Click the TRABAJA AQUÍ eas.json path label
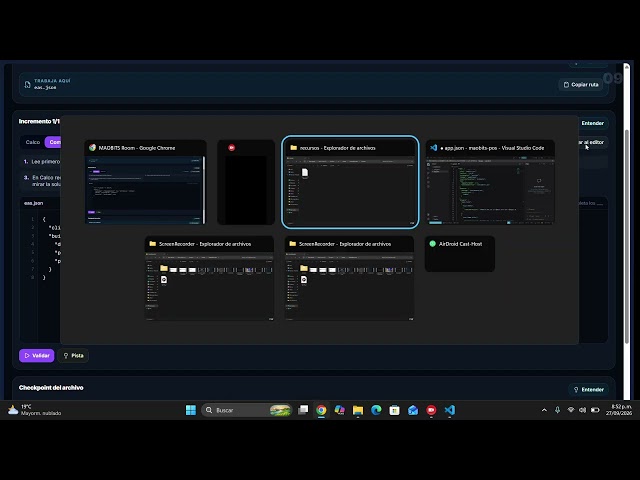Viewport: 640px width, 480px height. point(52,84)
